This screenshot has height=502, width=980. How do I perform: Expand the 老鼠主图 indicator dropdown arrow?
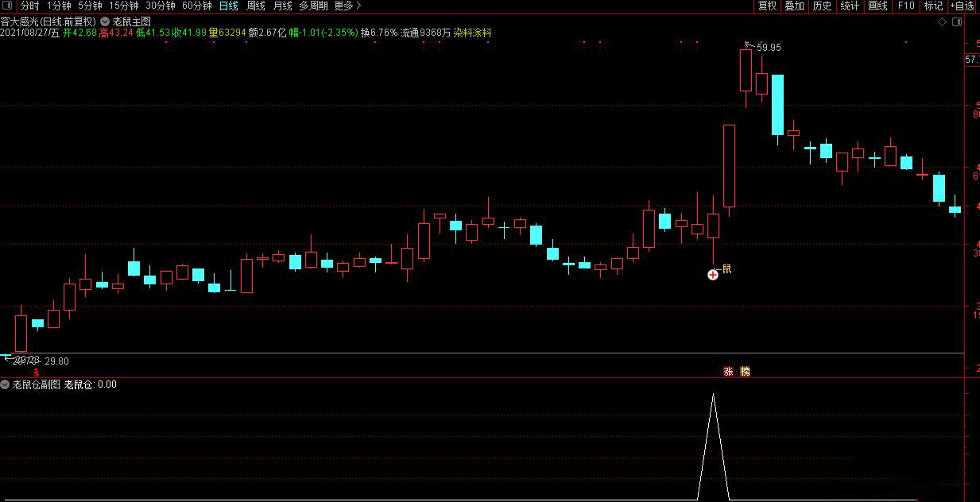pyautogui.click(x=105, y=21)
